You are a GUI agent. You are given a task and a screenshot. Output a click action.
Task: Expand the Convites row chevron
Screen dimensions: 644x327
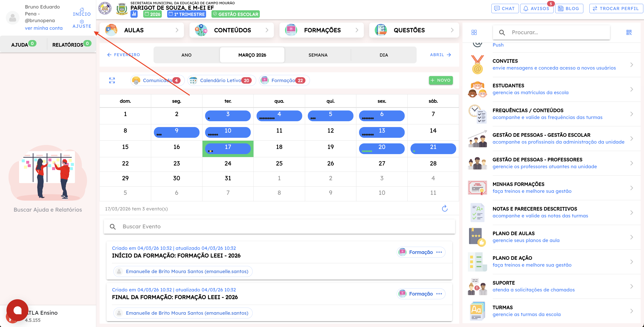tap(631, 65)
